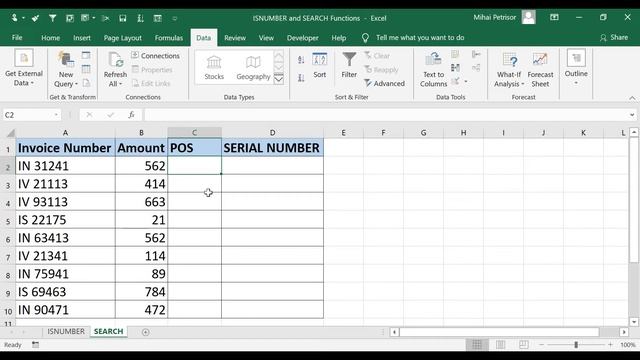Open the Sort dialog button
Screen dimensions: 640x360
320,65
